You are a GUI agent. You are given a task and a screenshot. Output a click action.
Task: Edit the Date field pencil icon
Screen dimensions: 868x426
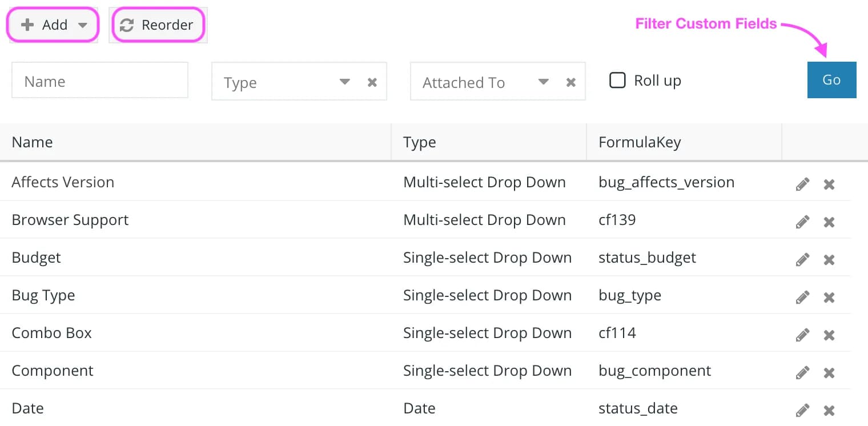802,410
